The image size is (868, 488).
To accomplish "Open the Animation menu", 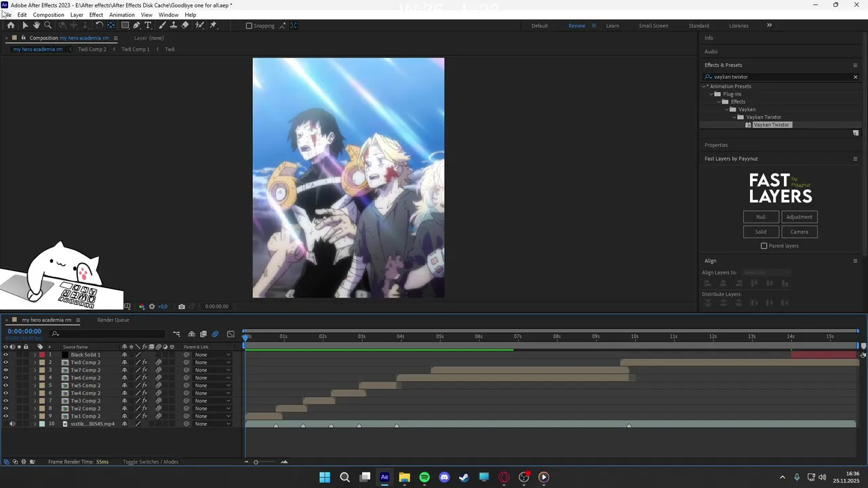I will pos(122,15).
